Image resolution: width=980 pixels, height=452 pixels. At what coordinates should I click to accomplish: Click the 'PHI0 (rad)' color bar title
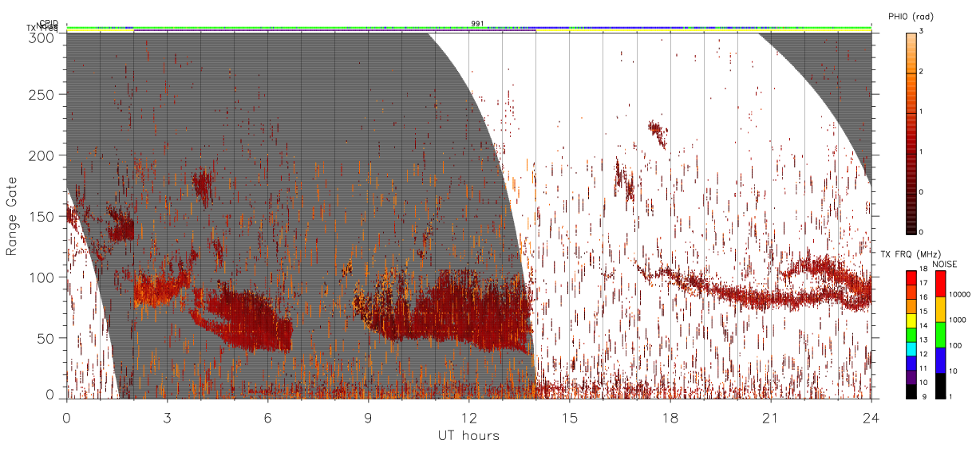tap(911, 17)
